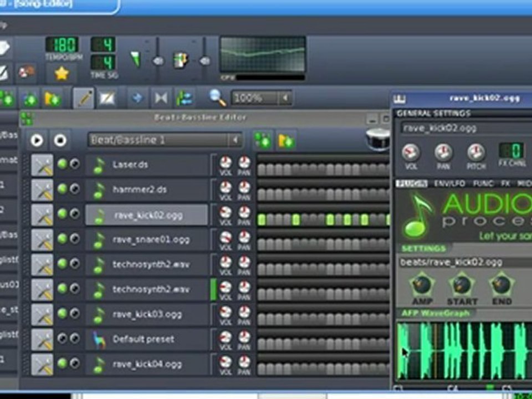Open the rave_snare01.ogg track button
Image resolution: width=532 pixels, height=399 pixels.
146,240
